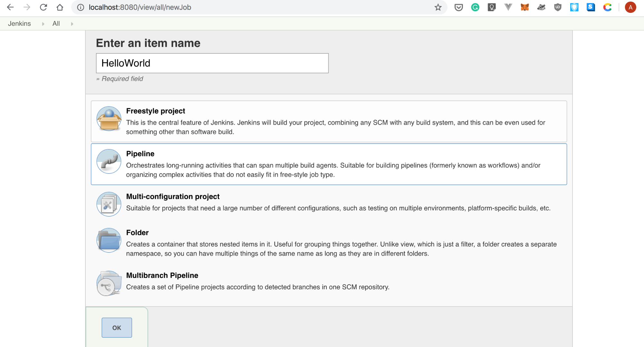Click the Multibranch Pipeline heading

point(162,276)
